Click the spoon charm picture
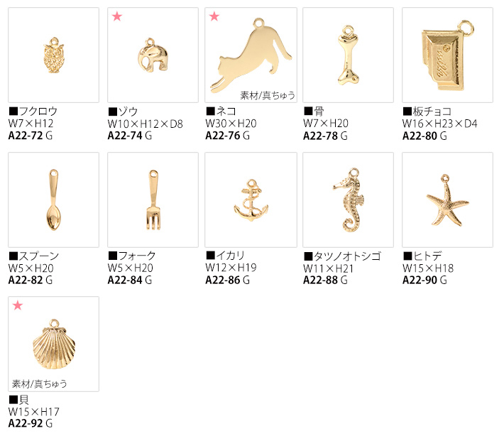 coord(54,200)
